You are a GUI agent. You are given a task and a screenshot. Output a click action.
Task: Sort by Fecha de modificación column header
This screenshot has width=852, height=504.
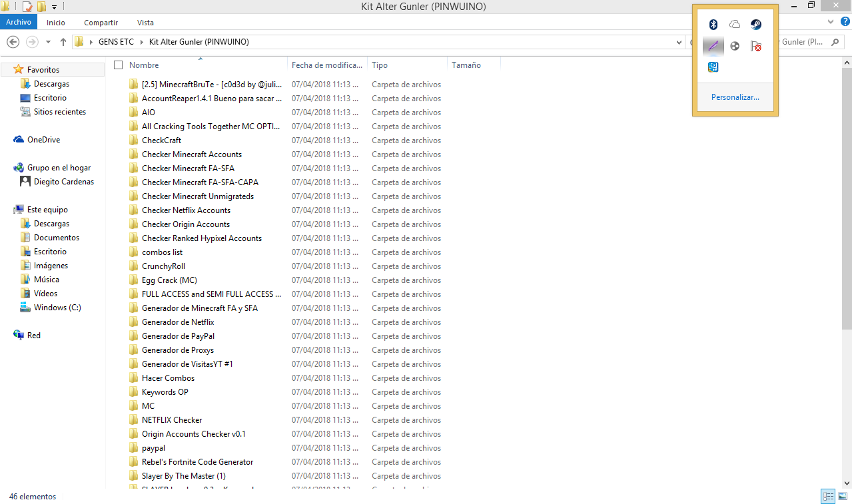click(x=327, y=65)
